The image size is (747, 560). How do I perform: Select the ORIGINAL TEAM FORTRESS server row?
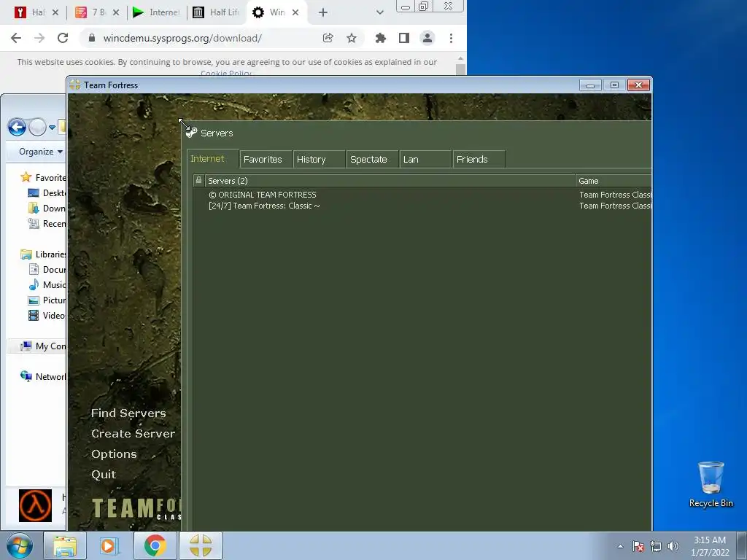pyautogui.click(x=422, y=195)
